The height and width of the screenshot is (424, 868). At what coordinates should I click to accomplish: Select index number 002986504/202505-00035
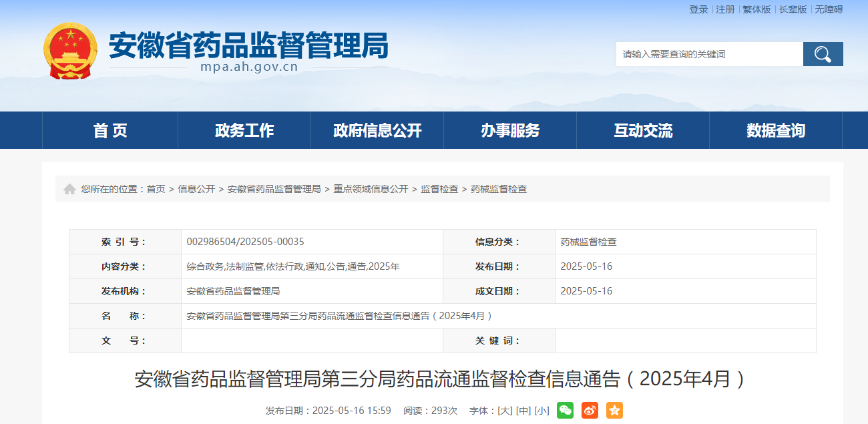pyautogui.click(x=246, y=242)
